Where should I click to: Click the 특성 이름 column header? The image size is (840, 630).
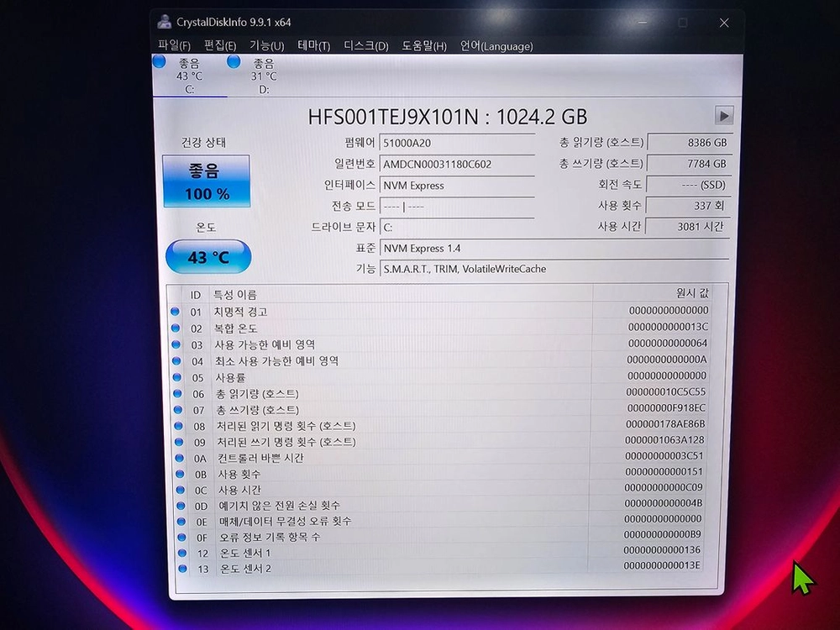click(x=236, y=295)
